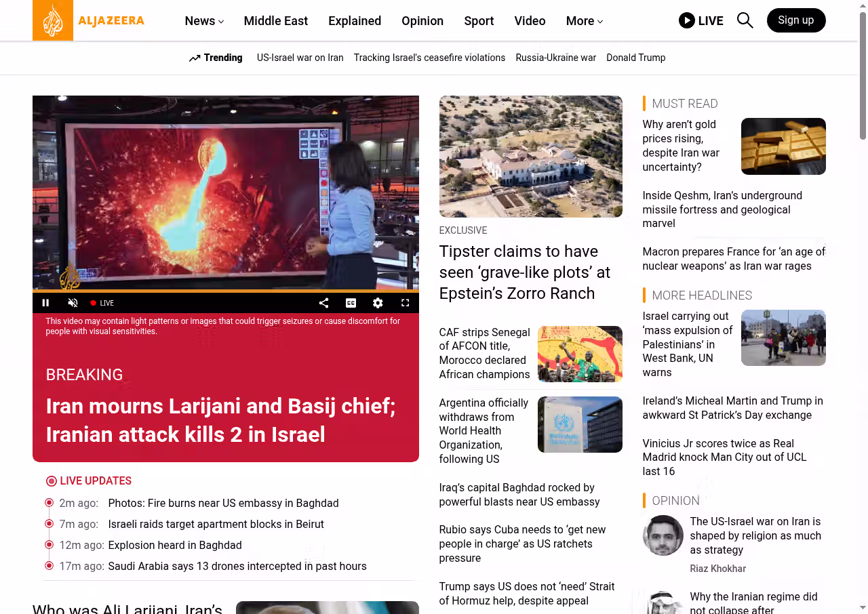Click the Trending arrow icon

pos(195,58)
